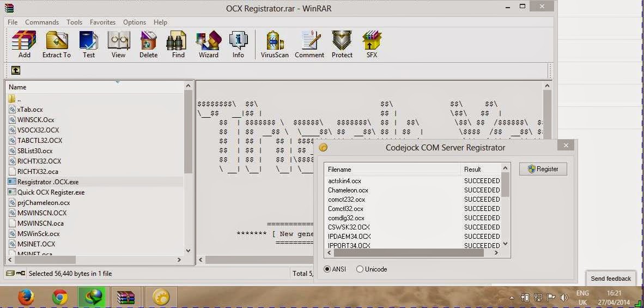Viewport: 644px width, 308px height.
Task: Open the Commands menu
Action: pos(42,22)
